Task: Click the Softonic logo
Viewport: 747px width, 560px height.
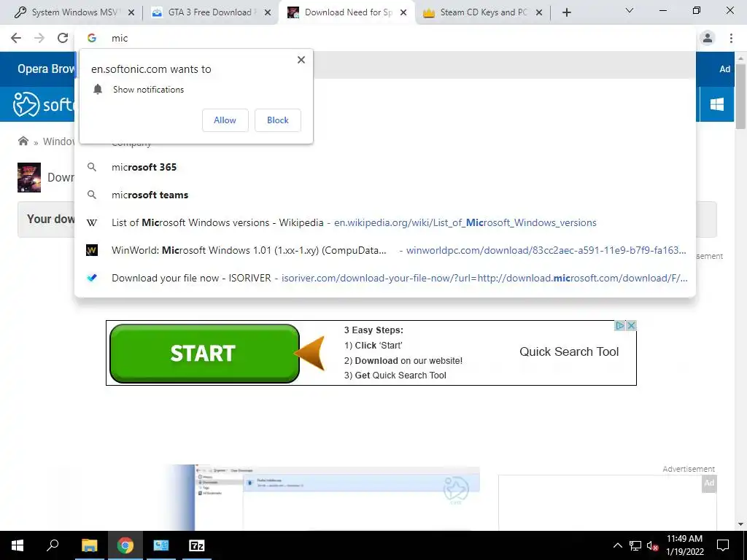Action: click(44, 104)
